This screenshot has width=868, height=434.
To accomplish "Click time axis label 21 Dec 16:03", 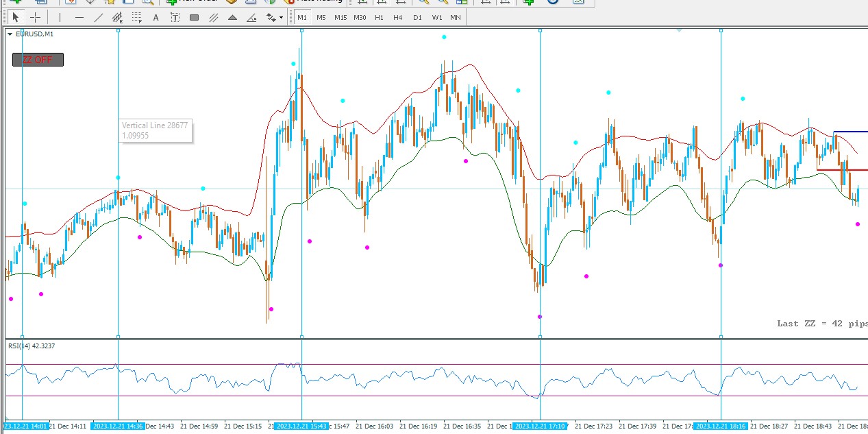I will pyautogui.click(x=375, y=426).
